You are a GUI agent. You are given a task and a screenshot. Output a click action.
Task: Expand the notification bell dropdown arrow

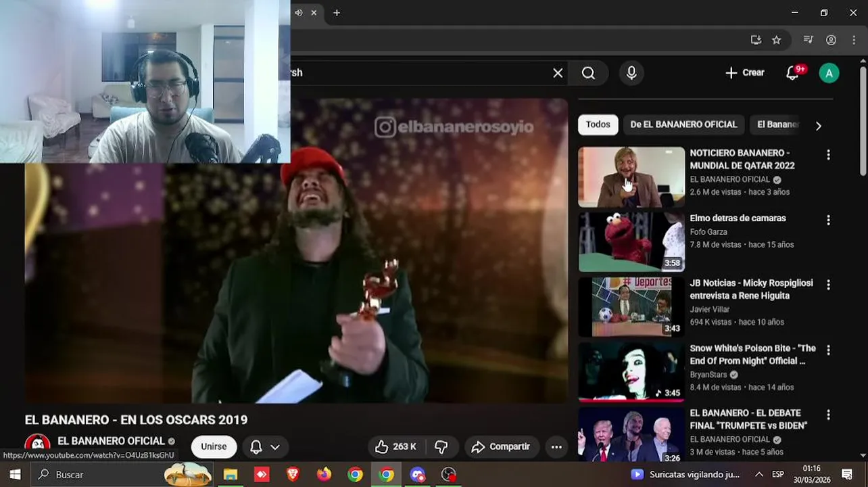pos(275,447)
